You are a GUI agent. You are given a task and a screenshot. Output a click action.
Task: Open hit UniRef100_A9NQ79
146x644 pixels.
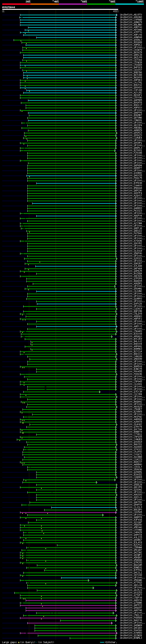[x=131, y=22]
